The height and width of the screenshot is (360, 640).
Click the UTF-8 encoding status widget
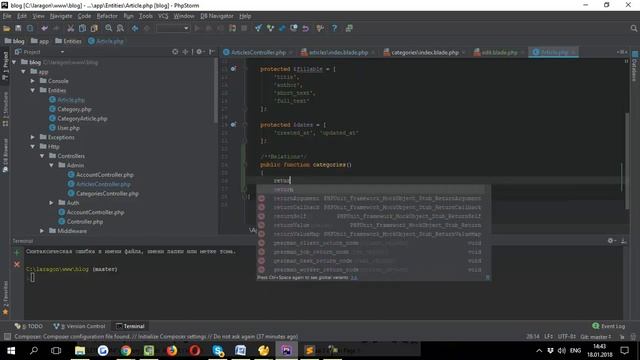point(567,337)
